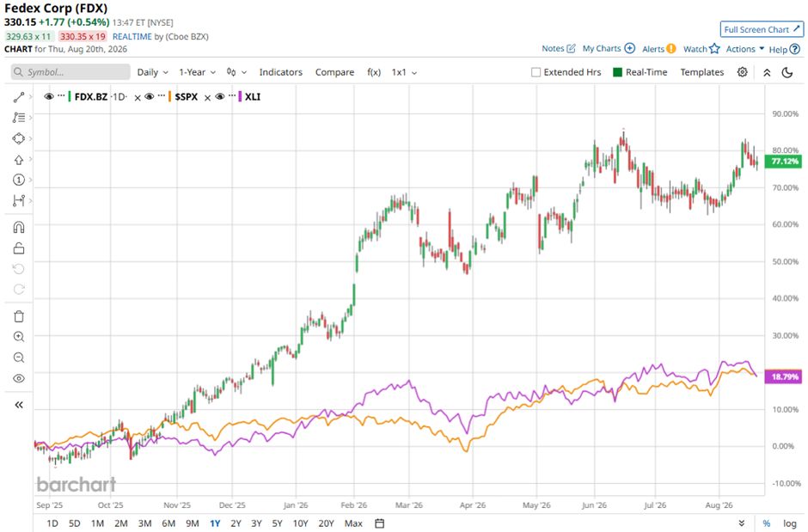Switch axis to log scale
808x532 pixels.
click(x=789, y=523)
